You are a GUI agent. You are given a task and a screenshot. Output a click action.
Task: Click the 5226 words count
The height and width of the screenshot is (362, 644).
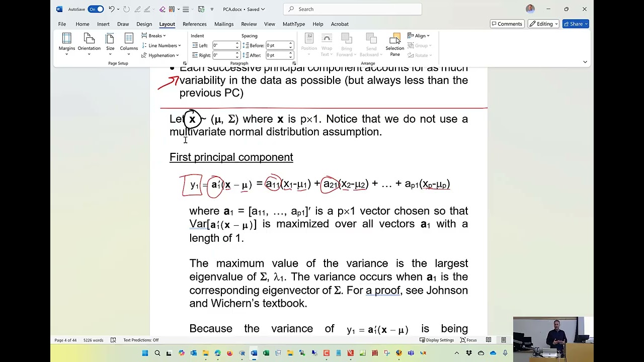click(x=94, y=340)
